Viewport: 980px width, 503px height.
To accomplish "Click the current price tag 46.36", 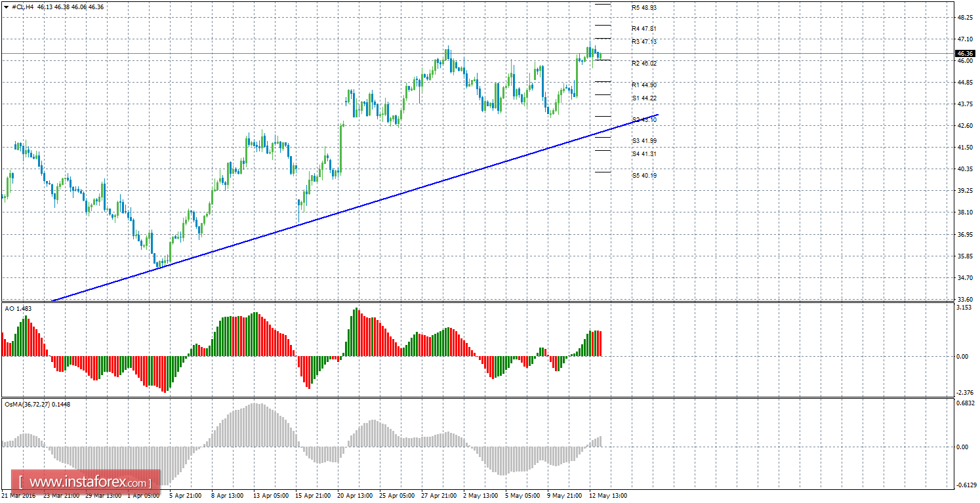I will click(x=964, y=53).
